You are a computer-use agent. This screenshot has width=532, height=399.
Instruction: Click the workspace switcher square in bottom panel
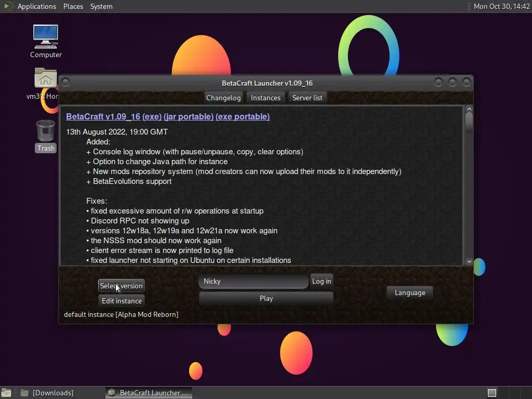click(x=492, y=393)
